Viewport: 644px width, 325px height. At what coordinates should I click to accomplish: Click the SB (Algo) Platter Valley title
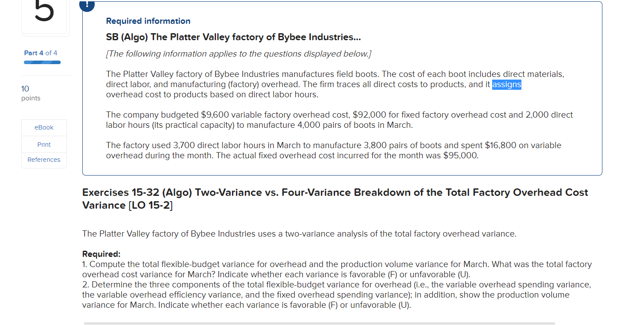click(x=233, y=37)
